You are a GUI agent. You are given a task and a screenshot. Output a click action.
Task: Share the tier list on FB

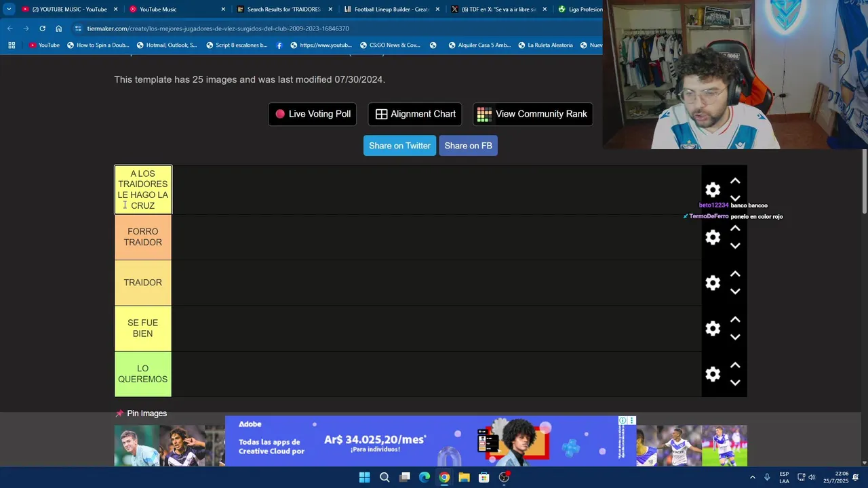468,146
